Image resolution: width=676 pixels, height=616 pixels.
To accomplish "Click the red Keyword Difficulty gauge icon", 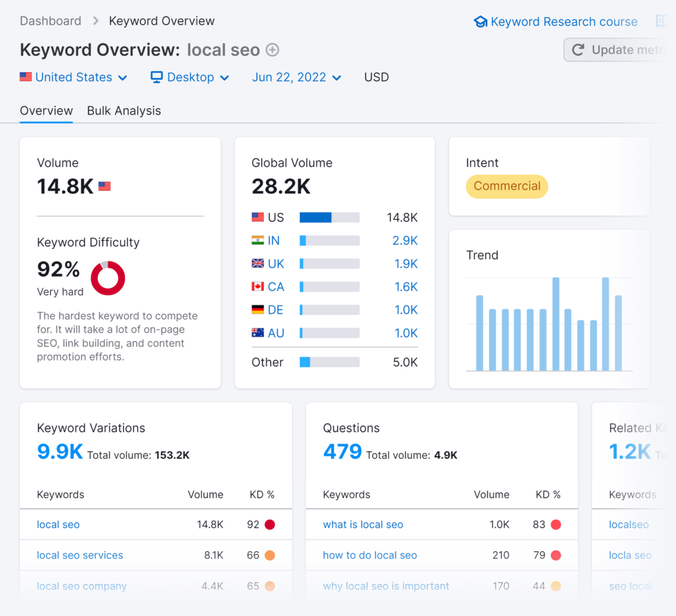I will [x=108, y=278].
